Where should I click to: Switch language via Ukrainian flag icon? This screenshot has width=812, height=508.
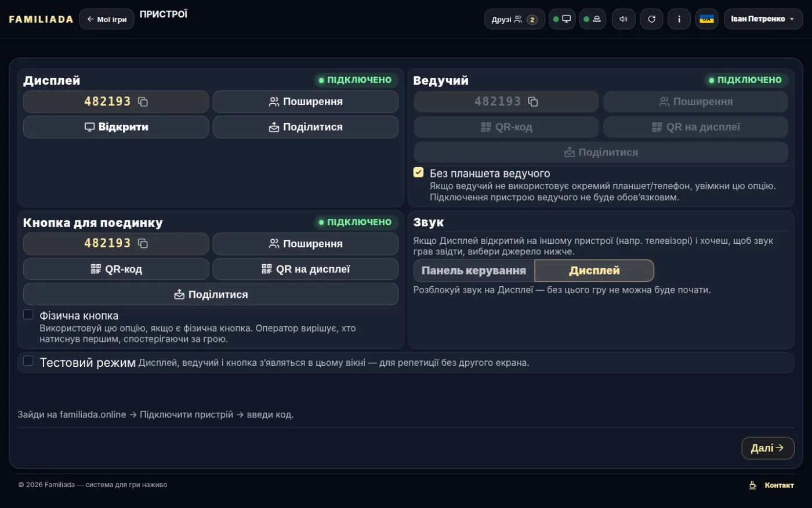[x=706, y=19]
